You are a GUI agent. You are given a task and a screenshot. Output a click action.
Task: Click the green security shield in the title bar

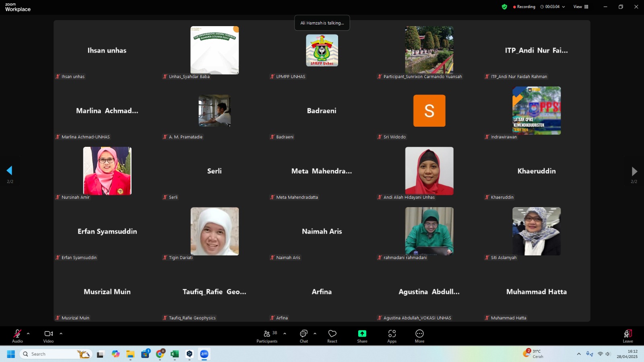[x=504, y=6]
